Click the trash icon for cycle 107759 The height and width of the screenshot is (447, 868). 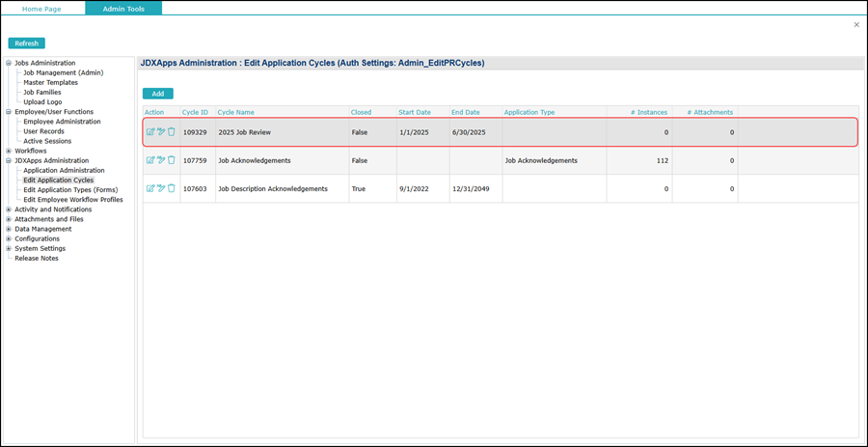pyautogui.click(x=172, y=160)
